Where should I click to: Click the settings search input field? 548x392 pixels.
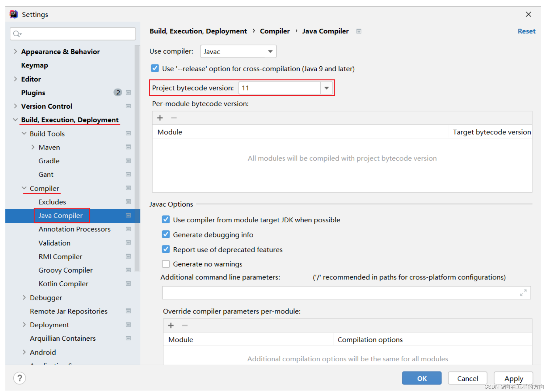[73, 34]
